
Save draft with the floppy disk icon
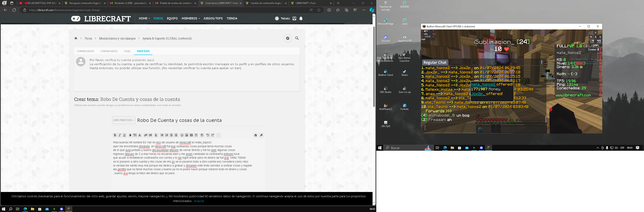202,135
